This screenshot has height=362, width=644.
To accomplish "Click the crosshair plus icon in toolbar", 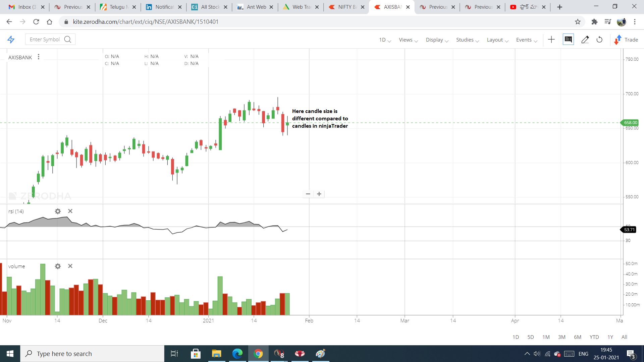I will (551, 40).
